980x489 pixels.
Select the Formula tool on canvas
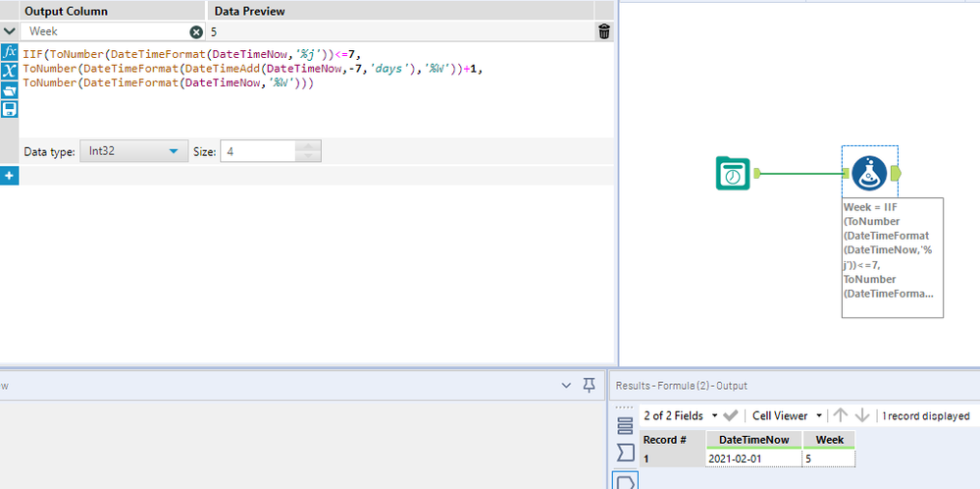[x=869, y=173]
